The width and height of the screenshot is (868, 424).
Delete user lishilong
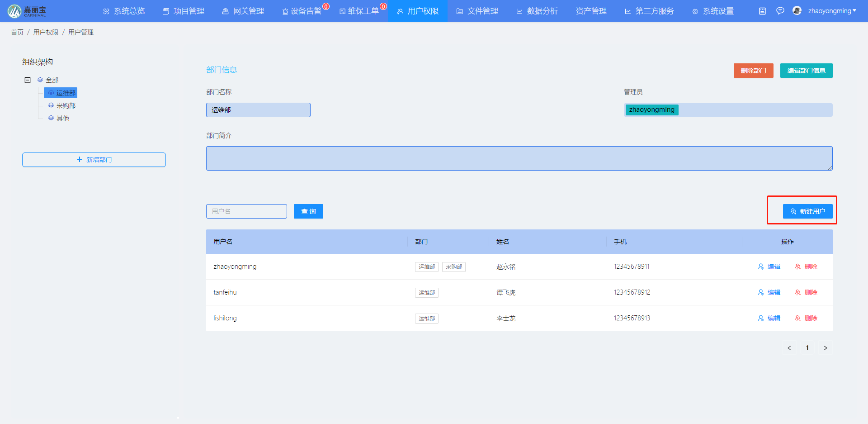pyautogui.click(x=806, y=318)
